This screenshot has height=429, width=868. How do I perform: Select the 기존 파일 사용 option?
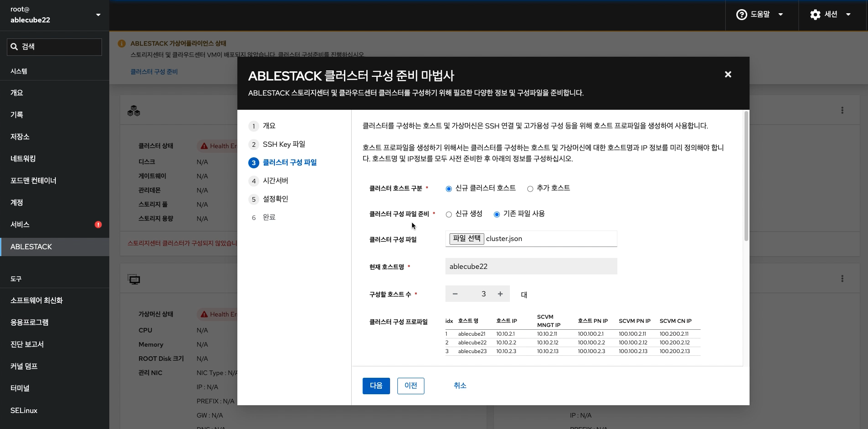click(496, 214)
